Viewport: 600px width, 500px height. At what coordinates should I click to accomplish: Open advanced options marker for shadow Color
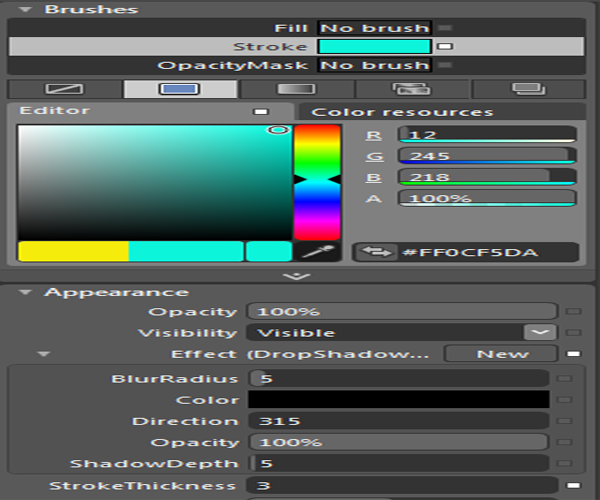pos(564,400)
